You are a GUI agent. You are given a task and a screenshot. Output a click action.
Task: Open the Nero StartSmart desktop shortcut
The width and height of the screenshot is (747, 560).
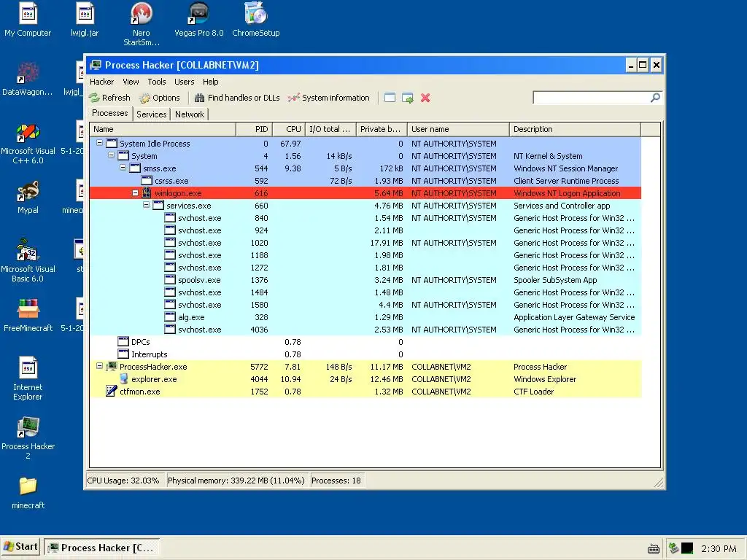141,24
